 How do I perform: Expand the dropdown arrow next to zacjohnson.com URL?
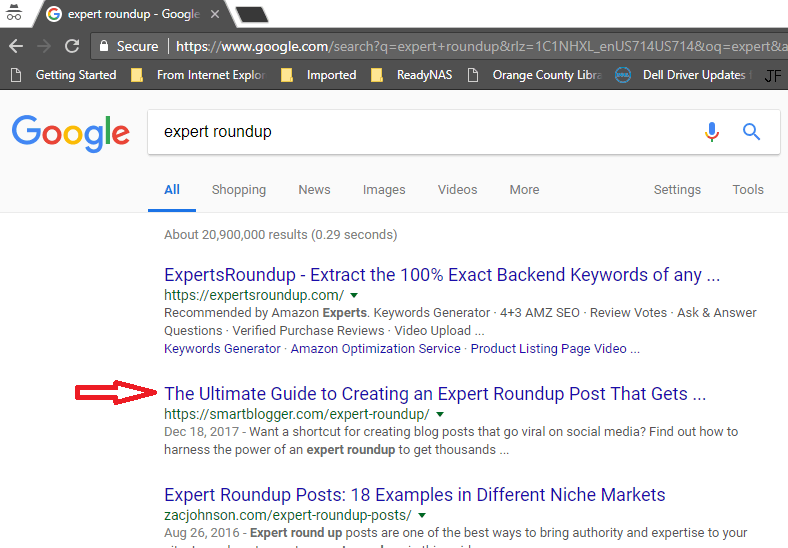(x=422, y=515)
